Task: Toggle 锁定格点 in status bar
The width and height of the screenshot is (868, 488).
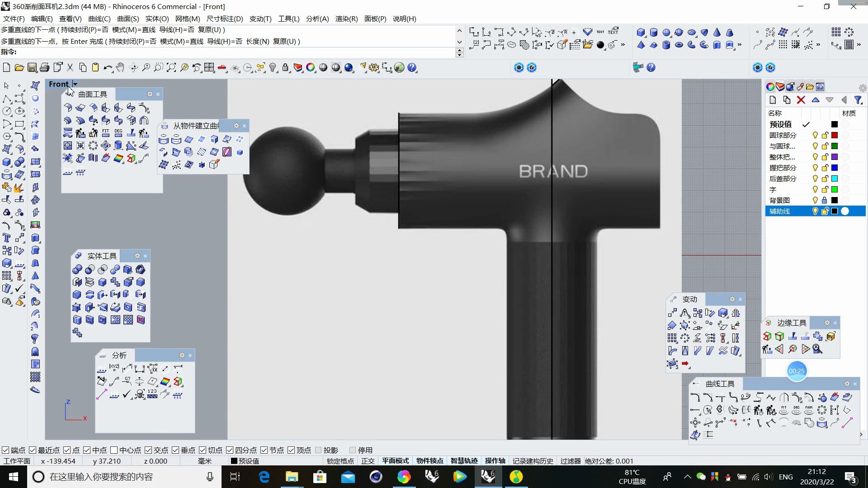Action: (340, 461)
